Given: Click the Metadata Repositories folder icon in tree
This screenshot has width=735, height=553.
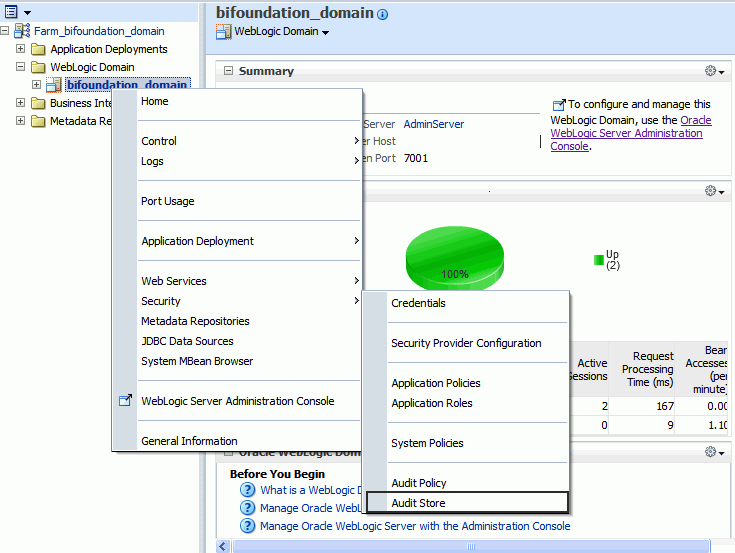Looking at the screenshot, I should [38, 121].
